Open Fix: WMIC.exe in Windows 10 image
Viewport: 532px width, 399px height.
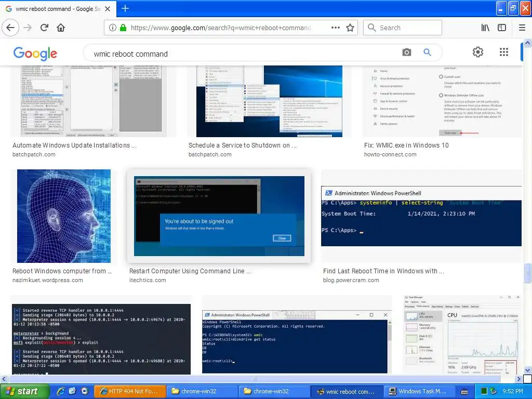[x=442, y=101]
